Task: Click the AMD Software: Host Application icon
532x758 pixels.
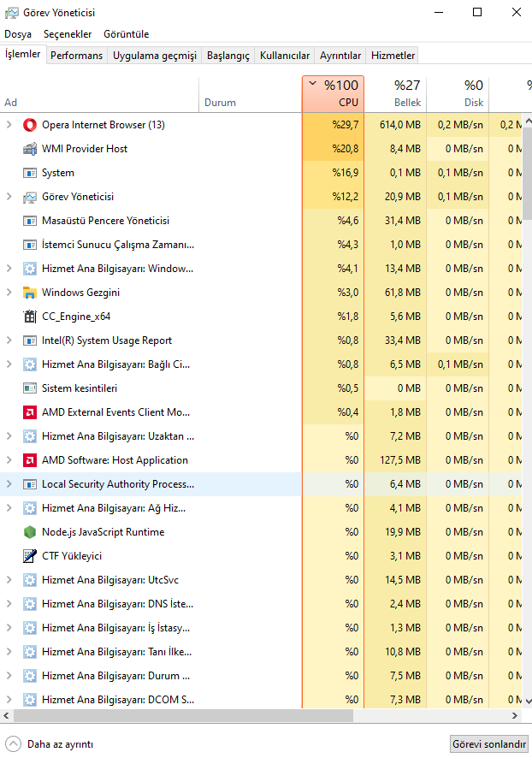Action: click(x=30, y=460)
